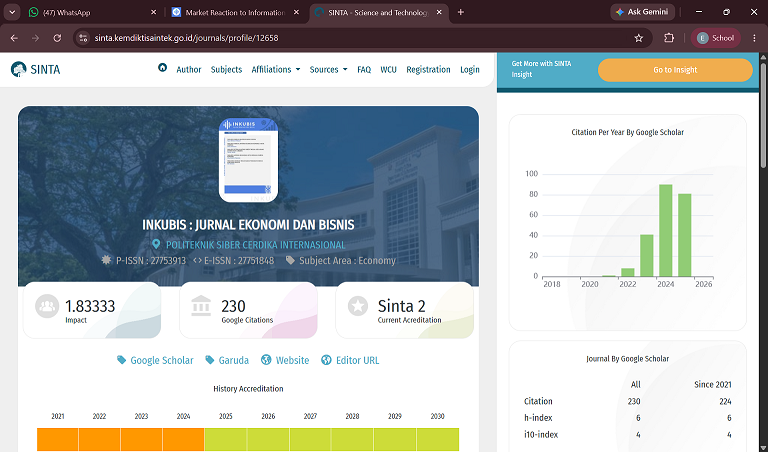Viewport: 768px width, 452px height.
Task: Click the Impact people icon
Action: click(47, 306)
